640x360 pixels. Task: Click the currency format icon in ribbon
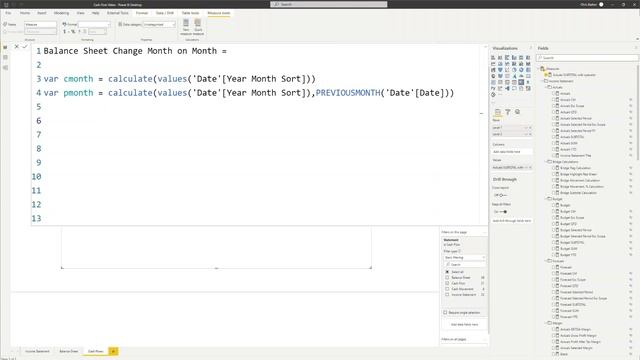pyautogui.click(x=64, y=31)
